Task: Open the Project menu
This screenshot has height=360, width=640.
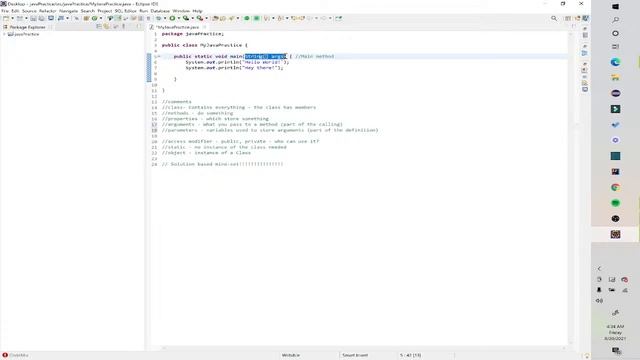Action: (x=104, y=11)
